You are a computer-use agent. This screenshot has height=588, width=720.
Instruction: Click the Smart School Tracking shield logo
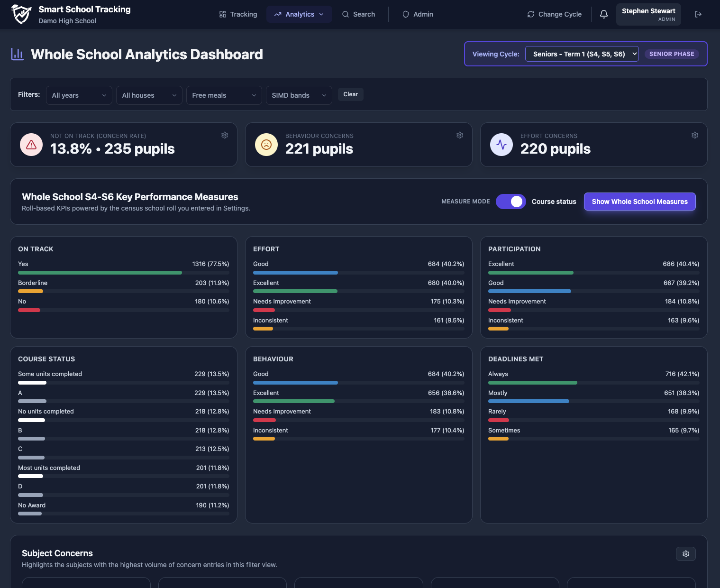[x=21, y=14]
